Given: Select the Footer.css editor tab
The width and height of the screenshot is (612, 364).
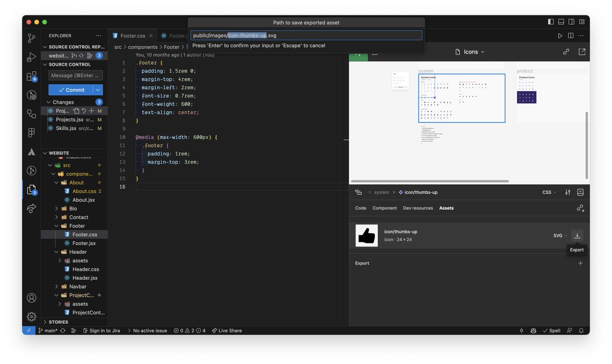Looking at the screenshot, I should click(x=132, y=36).
